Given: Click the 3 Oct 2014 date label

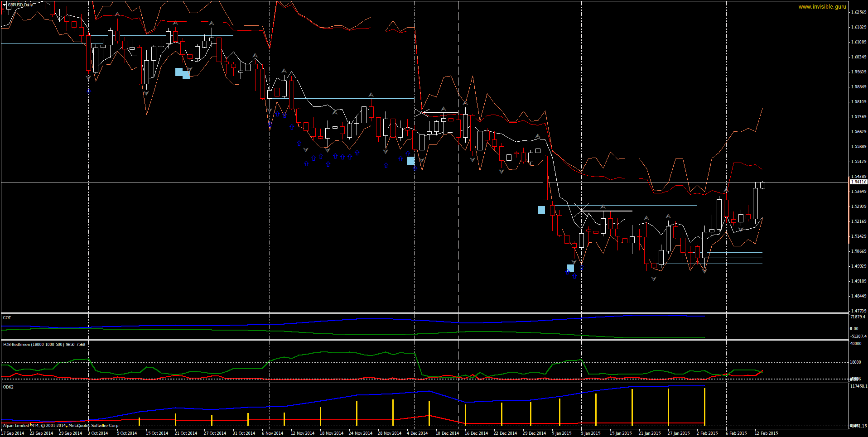Looking at the screenshot, I should coord(98,433).
